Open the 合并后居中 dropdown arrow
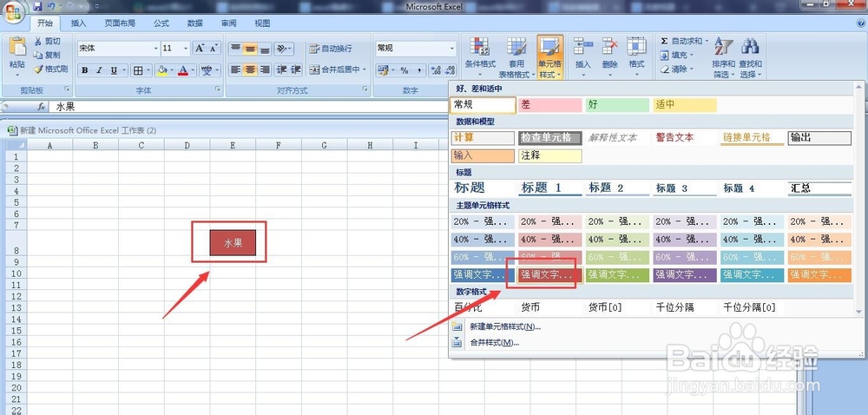Image resolution: width=868 pixels, height=415 pixels. pos(365,69)
